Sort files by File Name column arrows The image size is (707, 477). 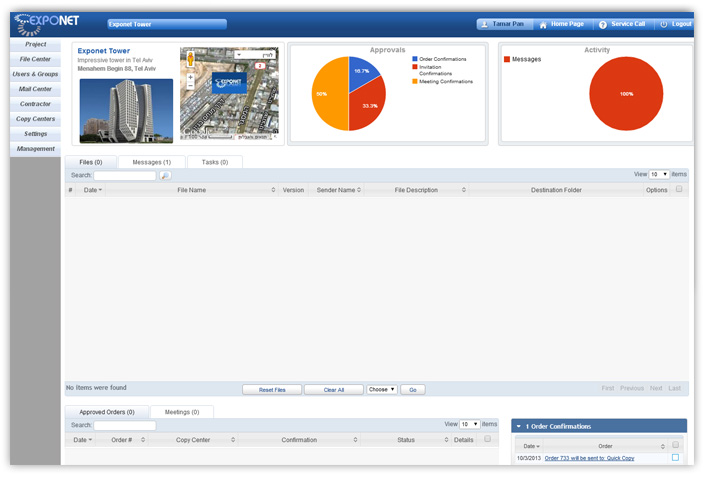click(273, 190)
